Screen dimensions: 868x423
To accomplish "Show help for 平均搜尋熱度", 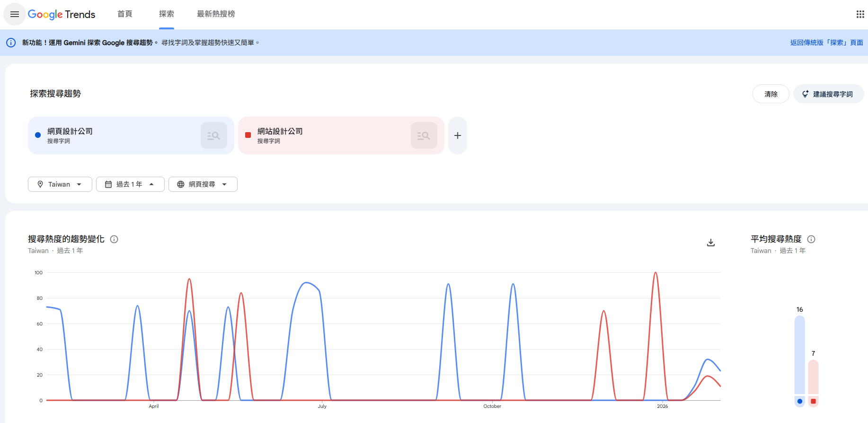I will click(811, 239).
